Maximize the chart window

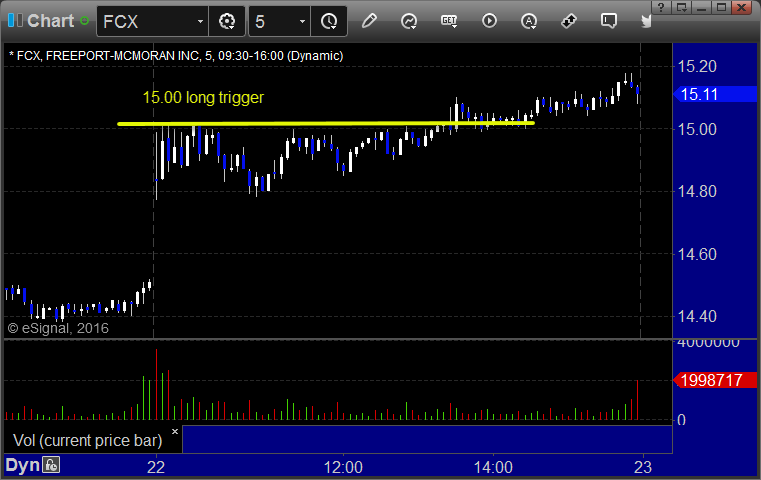pyautogui.click(x=722, y=7)
